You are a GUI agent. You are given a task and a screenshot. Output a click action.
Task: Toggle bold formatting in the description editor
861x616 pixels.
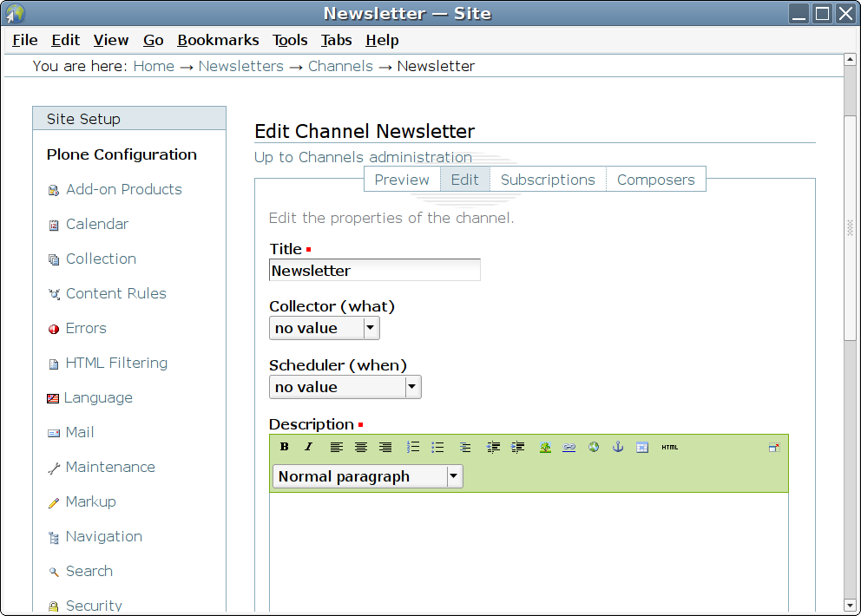[285, 447]
